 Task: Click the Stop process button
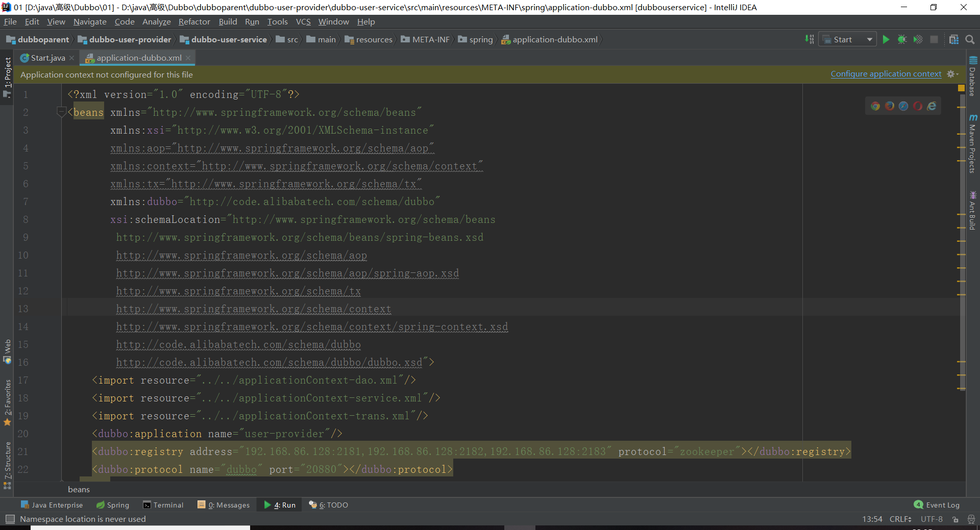click(x=934, y=40)
